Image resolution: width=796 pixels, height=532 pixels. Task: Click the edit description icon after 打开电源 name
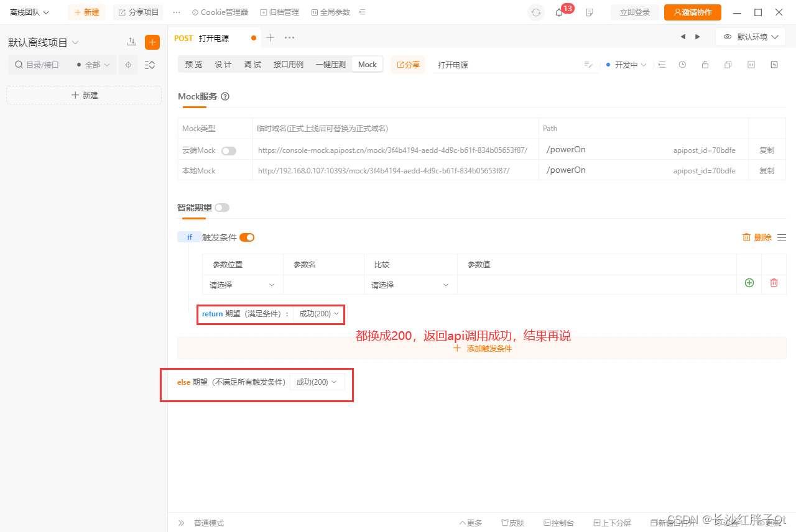pyautogui.click(x=588, y=65)
